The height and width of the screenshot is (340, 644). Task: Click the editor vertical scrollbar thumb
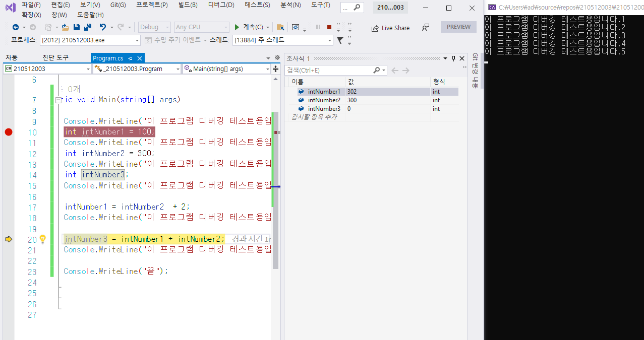click(275, 191)
